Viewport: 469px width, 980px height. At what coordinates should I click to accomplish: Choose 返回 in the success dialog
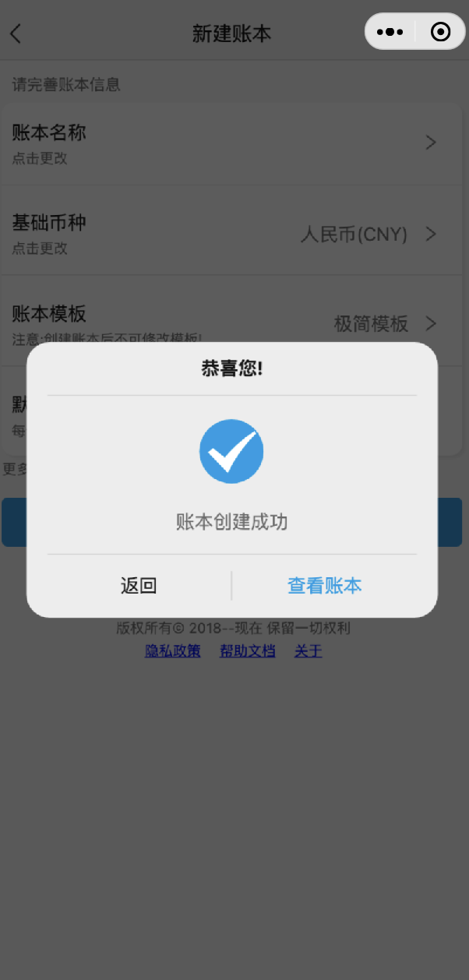(139, 586)
